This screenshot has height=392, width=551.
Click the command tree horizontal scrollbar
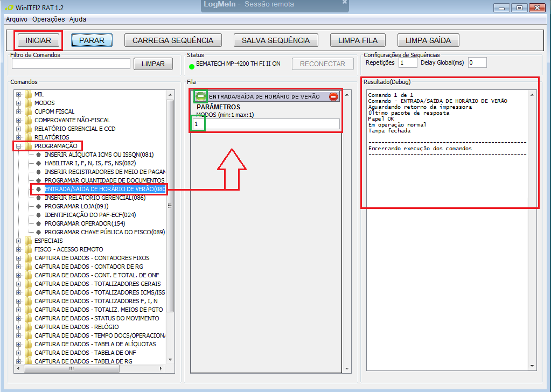tap(70, 369)
